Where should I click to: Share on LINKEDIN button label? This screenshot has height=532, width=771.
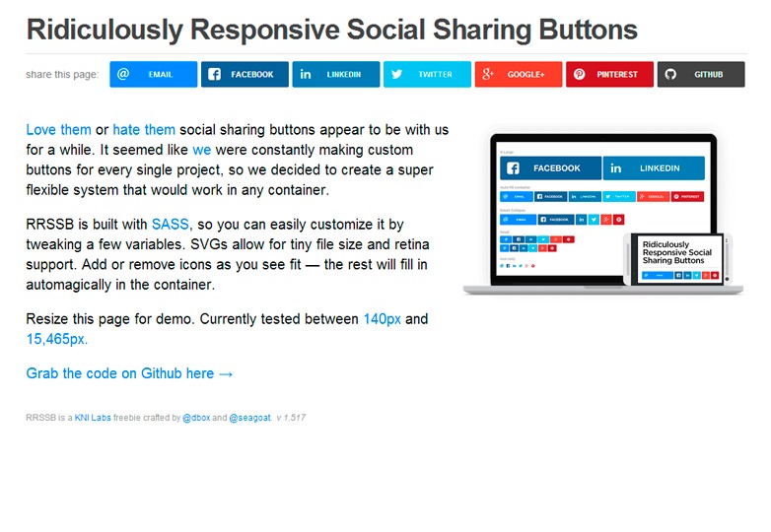pyautogui.click(x=344, y=75)
